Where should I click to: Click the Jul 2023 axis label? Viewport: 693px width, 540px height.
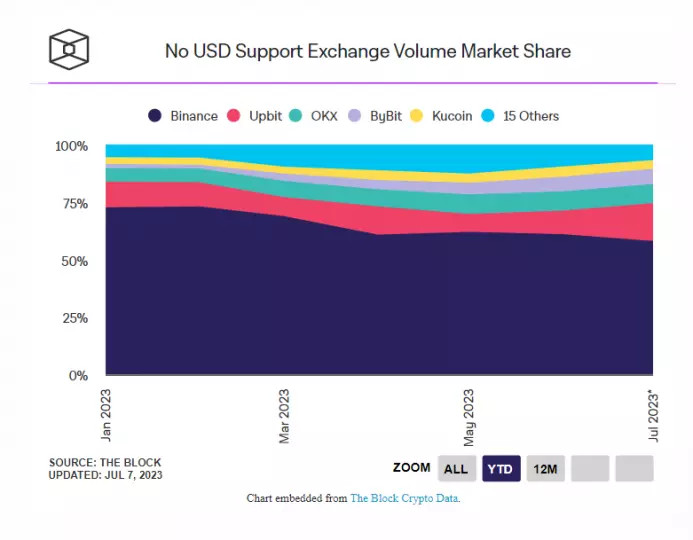tap(652, 416)
